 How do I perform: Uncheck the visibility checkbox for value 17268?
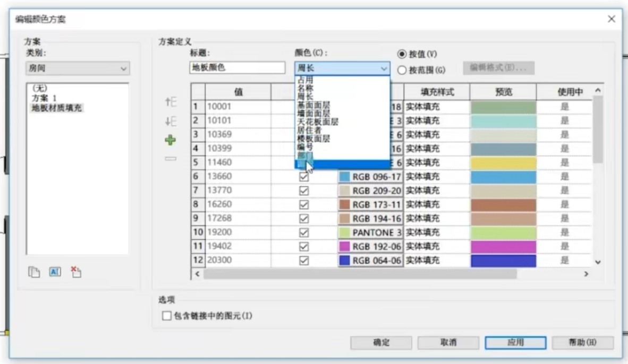[304, 219]
